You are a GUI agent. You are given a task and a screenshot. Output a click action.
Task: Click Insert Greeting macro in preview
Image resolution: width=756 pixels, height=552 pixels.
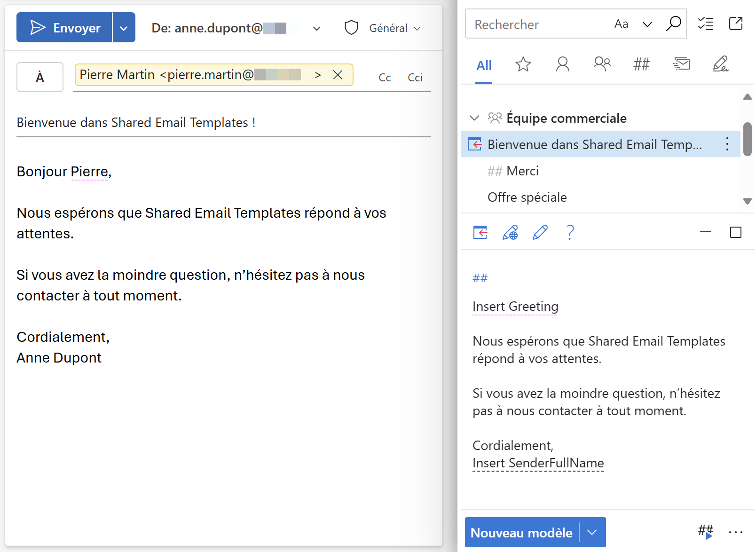click(x=515, y=307)
